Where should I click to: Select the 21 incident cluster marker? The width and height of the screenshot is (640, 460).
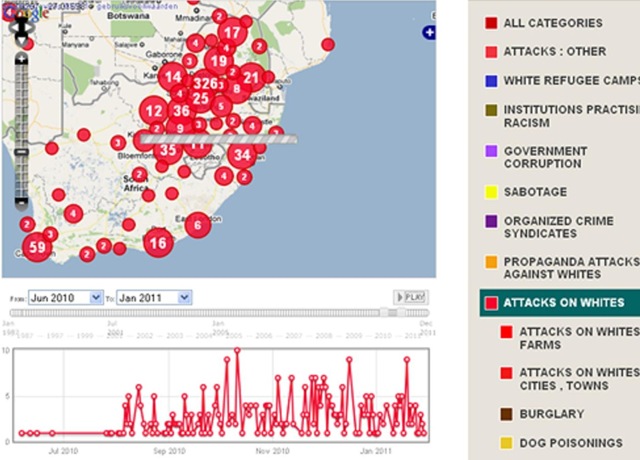251,78
